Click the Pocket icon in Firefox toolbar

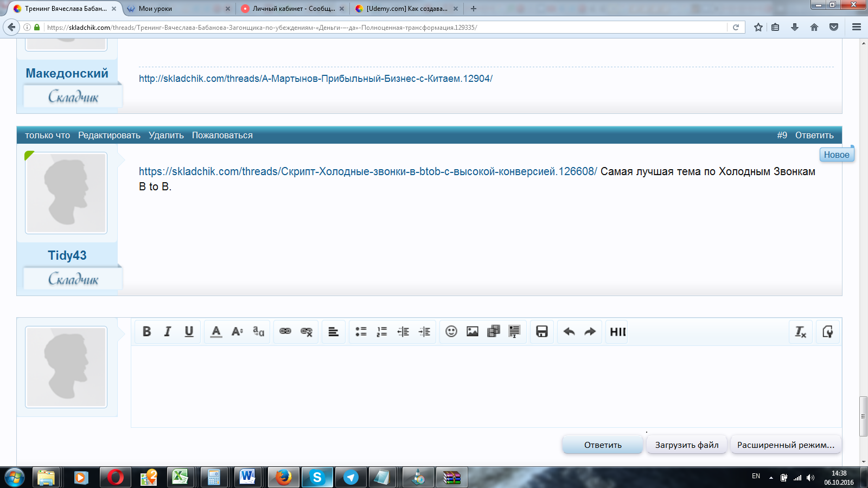coord(834,27)
